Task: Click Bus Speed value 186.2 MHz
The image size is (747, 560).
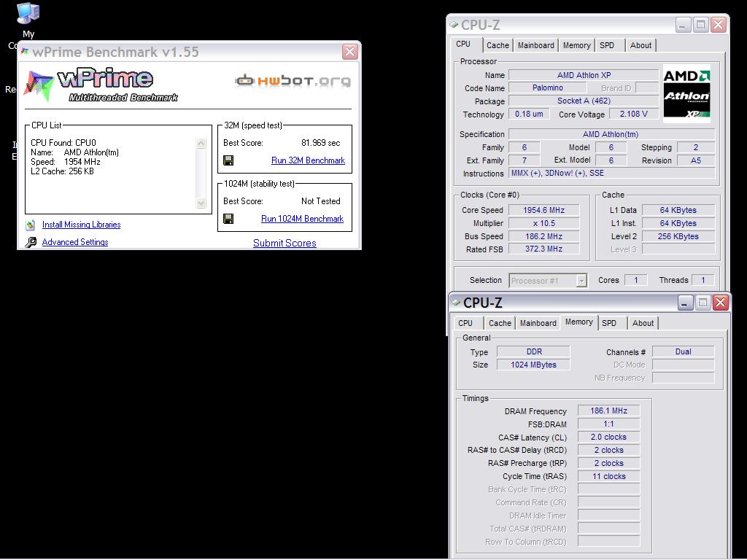Action: pos(543,236)
